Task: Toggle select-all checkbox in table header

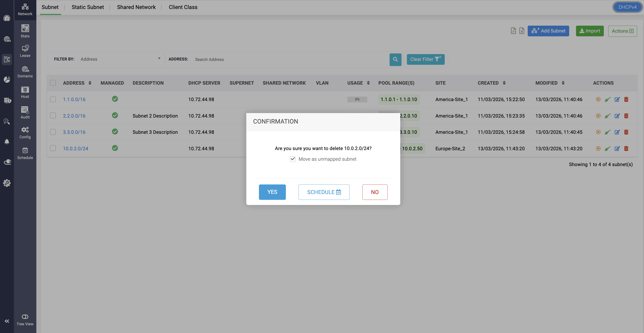Action: pos(53,83)
